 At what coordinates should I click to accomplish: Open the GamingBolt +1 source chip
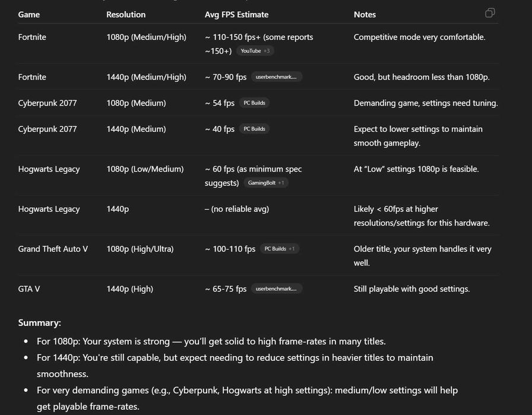(x=266, y=183)
